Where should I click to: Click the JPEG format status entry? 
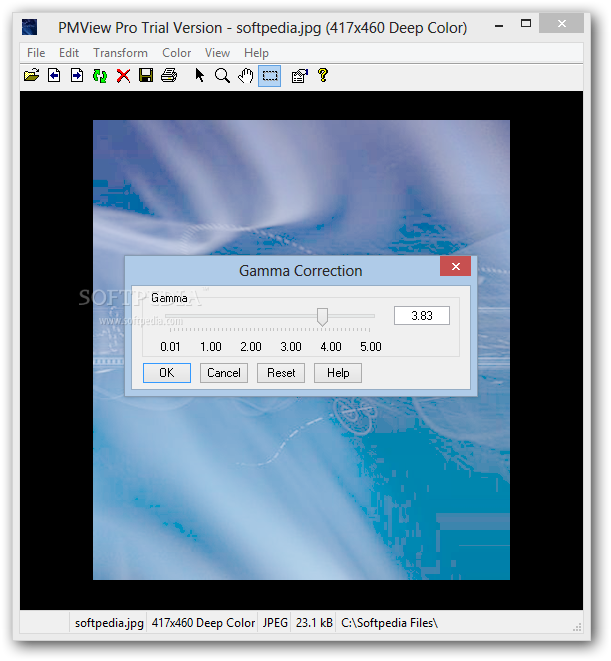(275, 623)
